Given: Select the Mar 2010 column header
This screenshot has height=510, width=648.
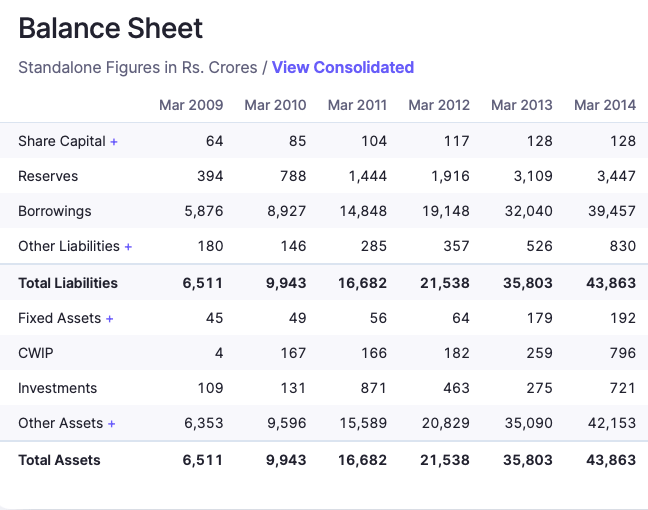Looking at the screenshot, I should click(x=275, y=105).
